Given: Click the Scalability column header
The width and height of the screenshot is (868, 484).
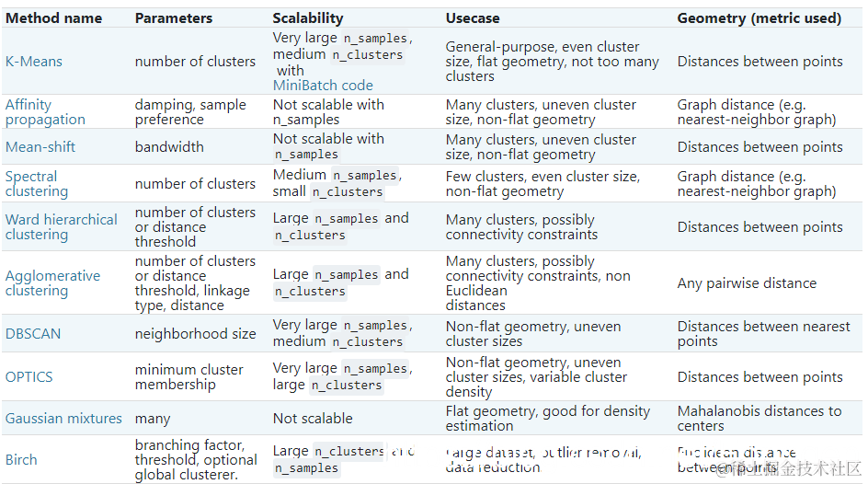Looking at the screenshot, I should [x=308, y=18].
